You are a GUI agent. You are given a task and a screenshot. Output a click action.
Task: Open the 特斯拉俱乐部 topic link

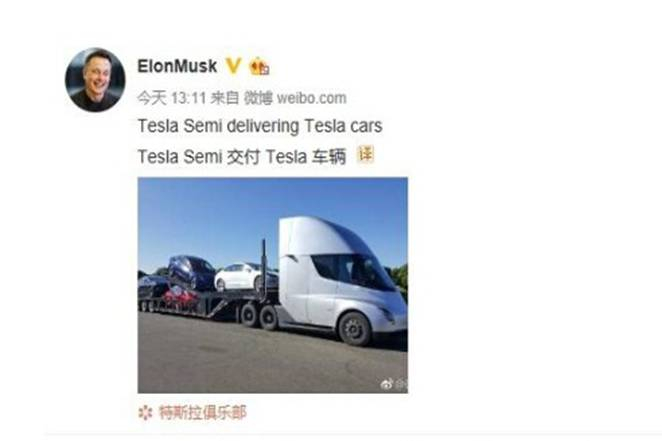point(202,413)
